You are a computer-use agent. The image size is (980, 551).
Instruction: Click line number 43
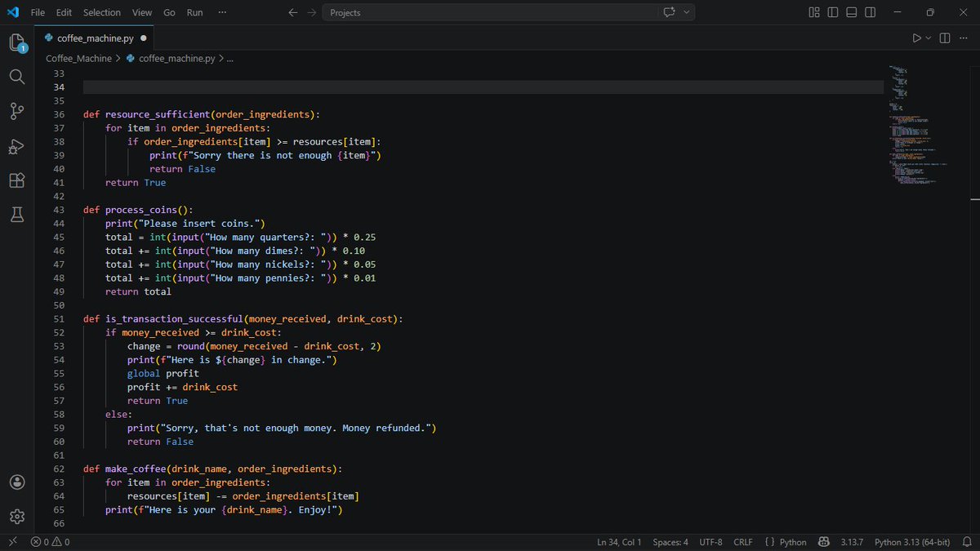point(58,210)
